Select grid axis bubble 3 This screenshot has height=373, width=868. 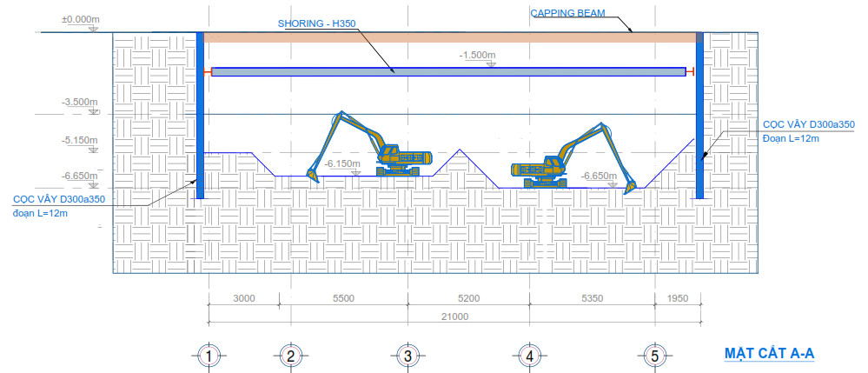pyautogui.click(x=407, y=355)
